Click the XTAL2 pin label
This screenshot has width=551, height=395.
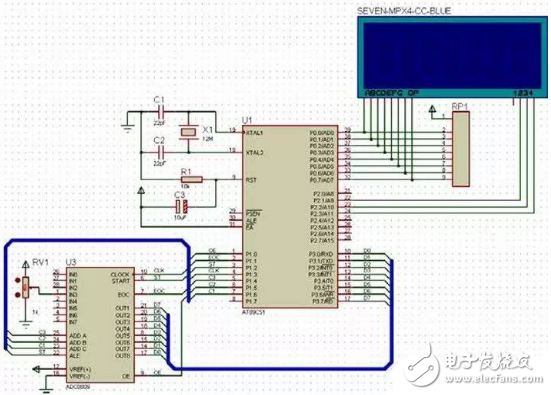[x=255, y=153]
